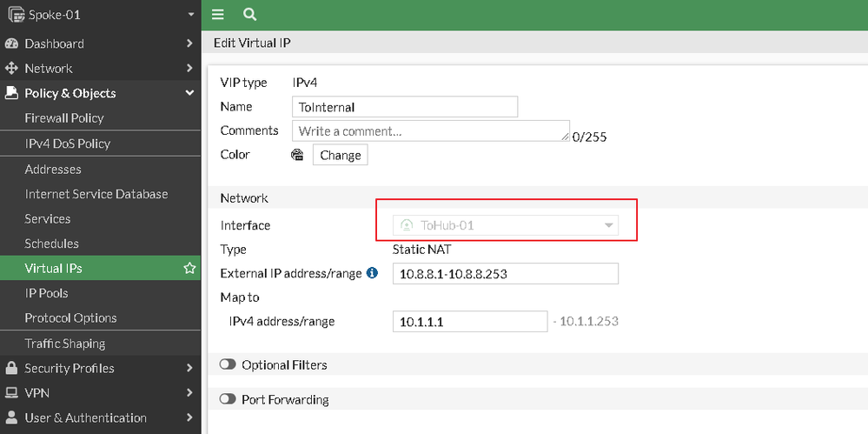Click the favorite star next to Virtual IPs
Image resolution: width=868 pixels, height=434 pixels.
189,269
